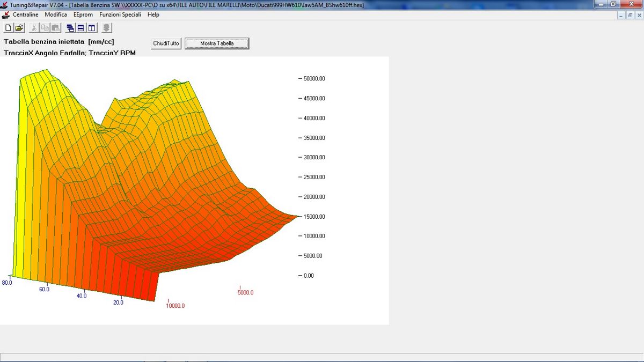This screenshot has height=362, width=644.
Task: Close the inner Tabella Benzina window
Action: pos(638,16)
